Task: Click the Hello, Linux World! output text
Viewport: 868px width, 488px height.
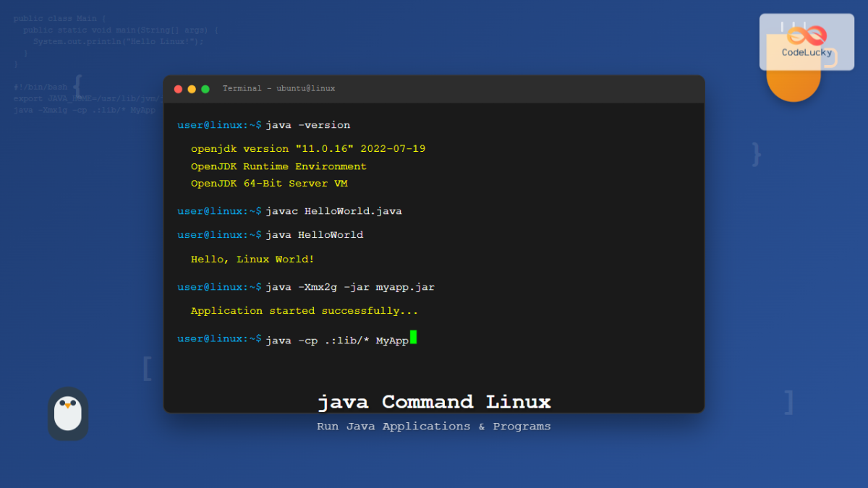Action: 252,259
